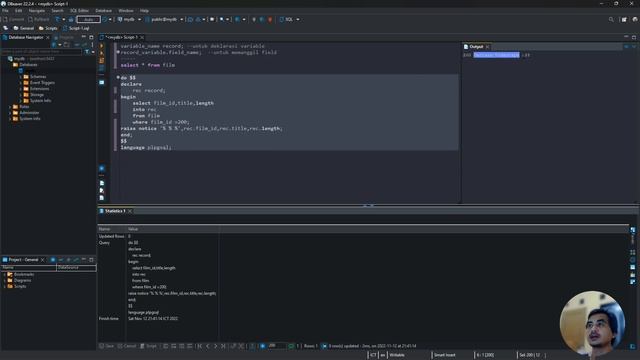The width and height of the screenshot is (640, 360).
Task: Click the execute script icon in editor gutter
Action: [x=102, y=60]
